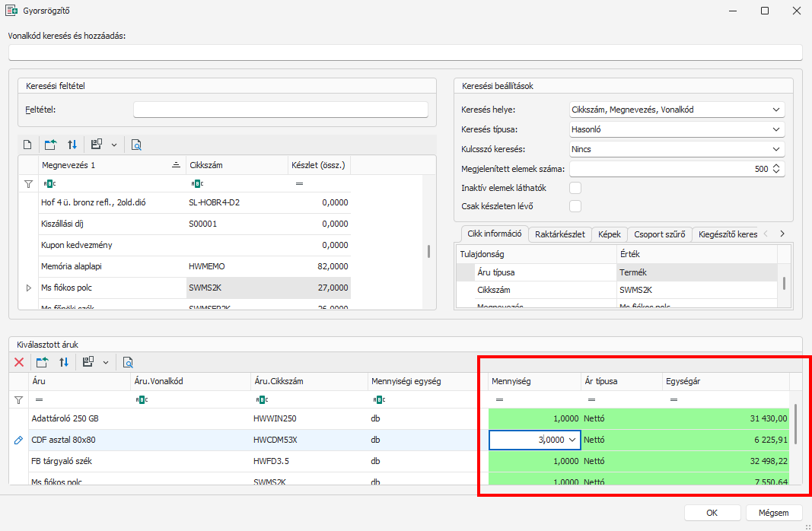Screen dimensions: 812x531
Task: Click the sort arrows icon in search results toolbar
Action: click(x=72, y=145)
